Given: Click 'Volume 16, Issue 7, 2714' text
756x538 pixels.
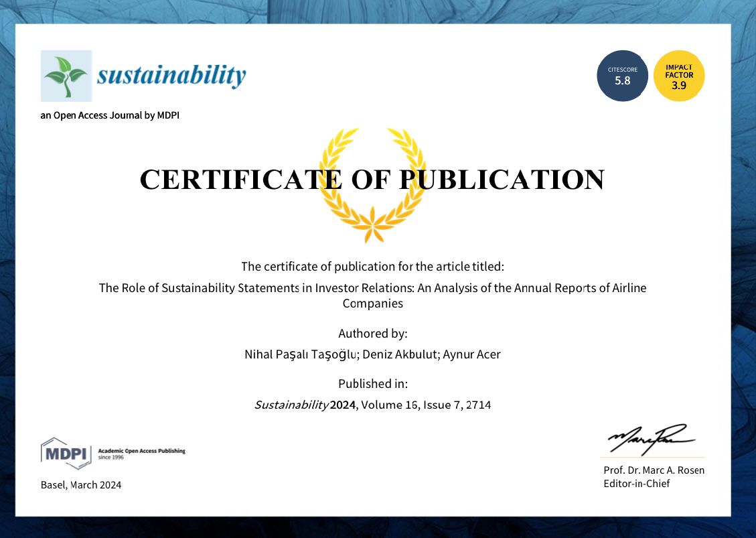Looking at the screenshot, I should [x=426, y=405].
